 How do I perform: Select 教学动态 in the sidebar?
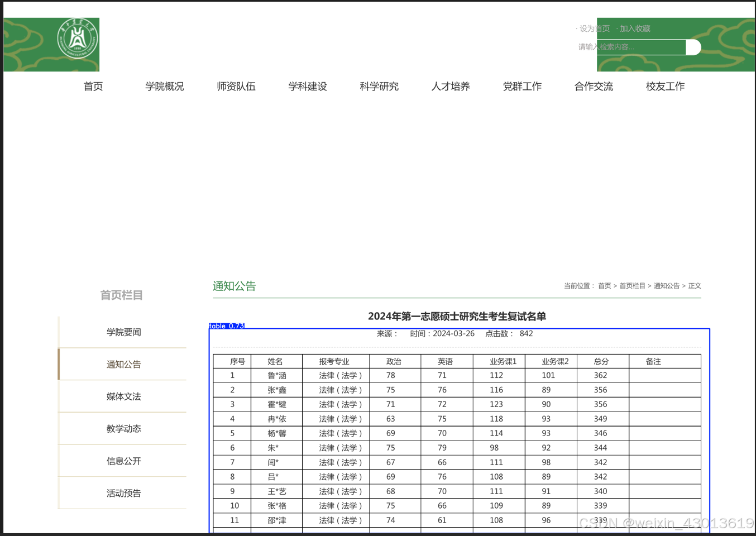pos(123,429)
